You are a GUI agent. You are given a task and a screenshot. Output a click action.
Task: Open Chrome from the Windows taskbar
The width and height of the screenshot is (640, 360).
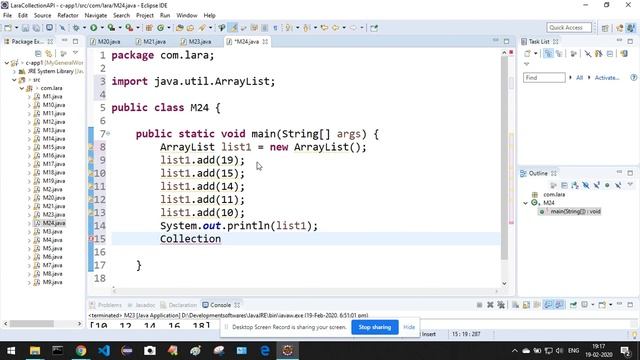tap(81, 351)
